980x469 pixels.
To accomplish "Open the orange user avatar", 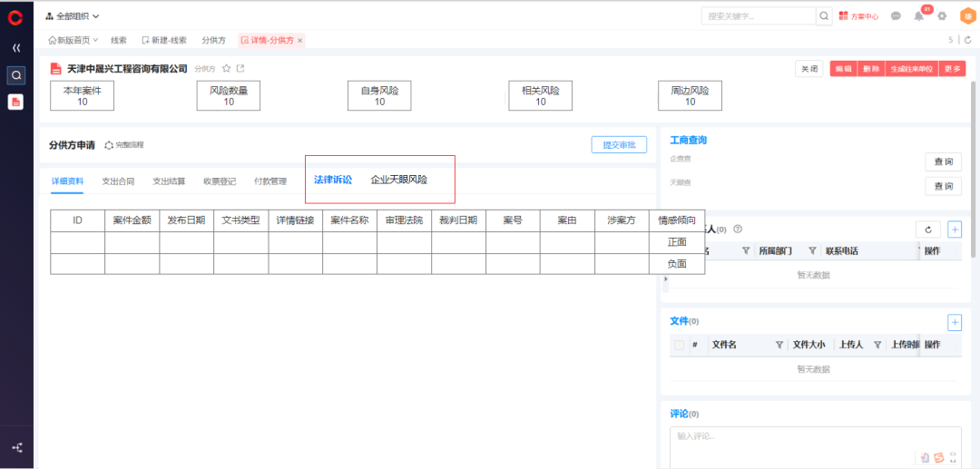I will click(x=967, y=16).
